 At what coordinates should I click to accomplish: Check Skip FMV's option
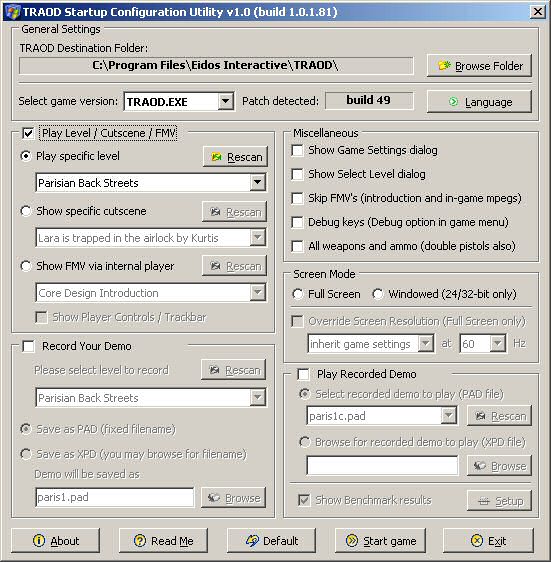(x=297, y=198)
